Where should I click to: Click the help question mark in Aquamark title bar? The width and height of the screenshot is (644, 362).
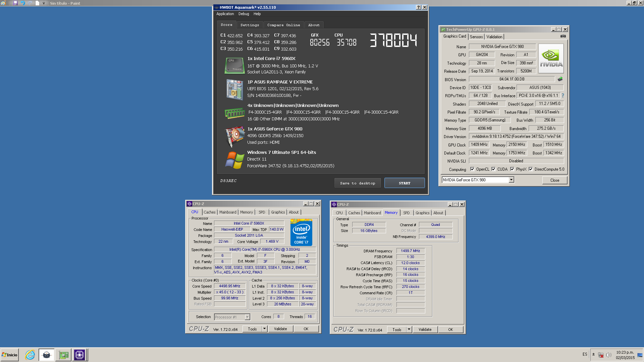click(419, 7)
